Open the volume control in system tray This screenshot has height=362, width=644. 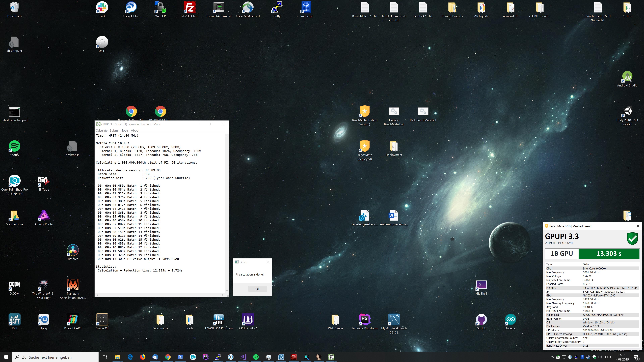point(600,357)
